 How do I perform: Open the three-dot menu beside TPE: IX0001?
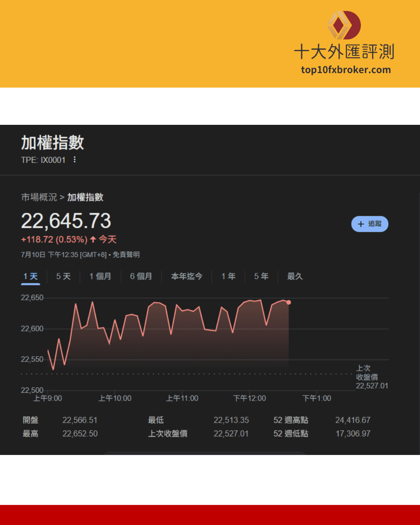click(75, 159)
